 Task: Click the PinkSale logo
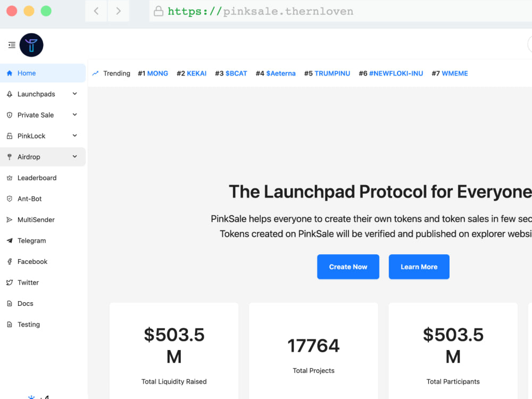[x=31, y=45]
